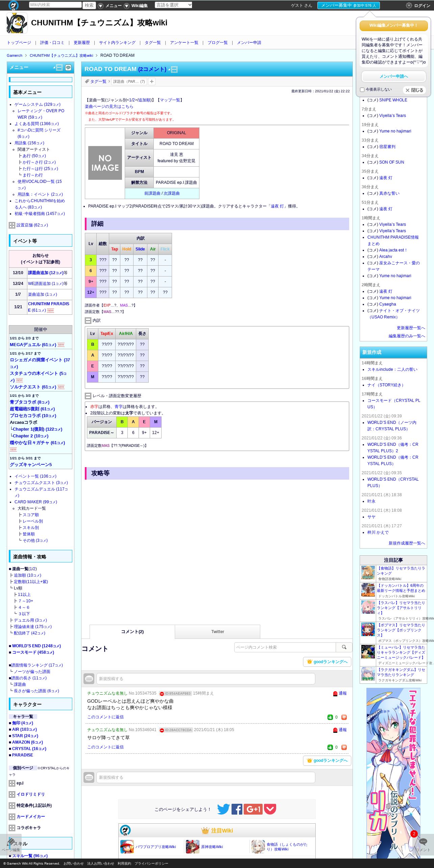Expand the 設置店舗 section
This screenshot has height=868, width=434.
pos(12,225)
